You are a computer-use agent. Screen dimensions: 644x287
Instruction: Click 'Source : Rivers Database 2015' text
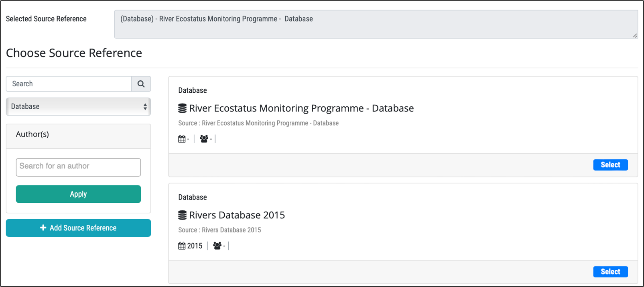pos(219,230)
